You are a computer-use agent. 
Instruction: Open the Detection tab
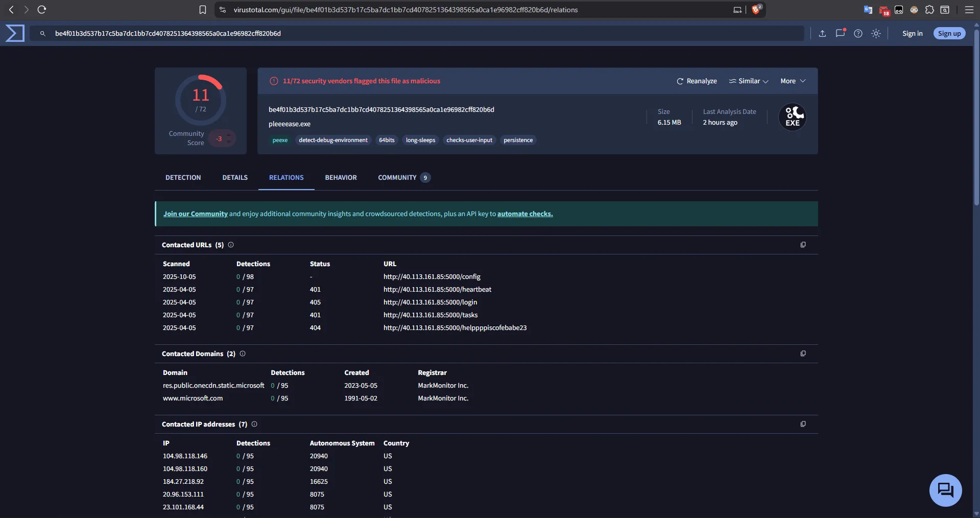[x=183, y=178]
